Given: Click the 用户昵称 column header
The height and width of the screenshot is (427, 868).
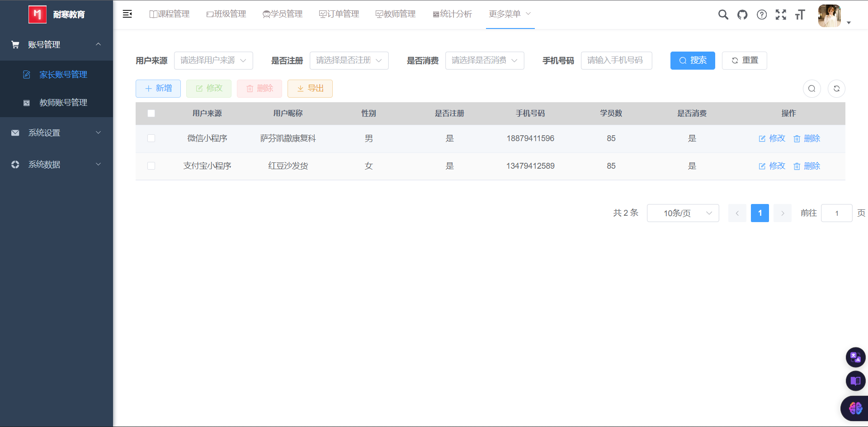Looking at the screenshot, I should point(288,113).
